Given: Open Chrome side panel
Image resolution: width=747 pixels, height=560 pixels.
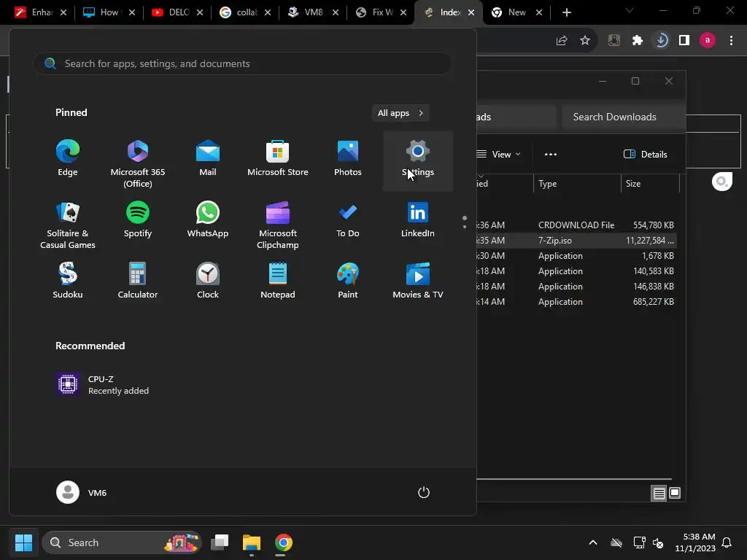Looking at the screenshot, I should 684,41.
